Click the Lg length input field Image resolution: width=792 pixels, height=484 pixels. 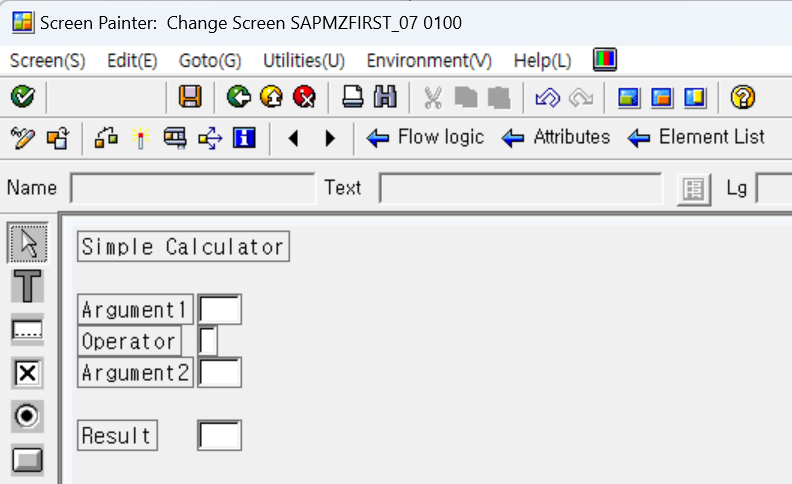(774, 188)
